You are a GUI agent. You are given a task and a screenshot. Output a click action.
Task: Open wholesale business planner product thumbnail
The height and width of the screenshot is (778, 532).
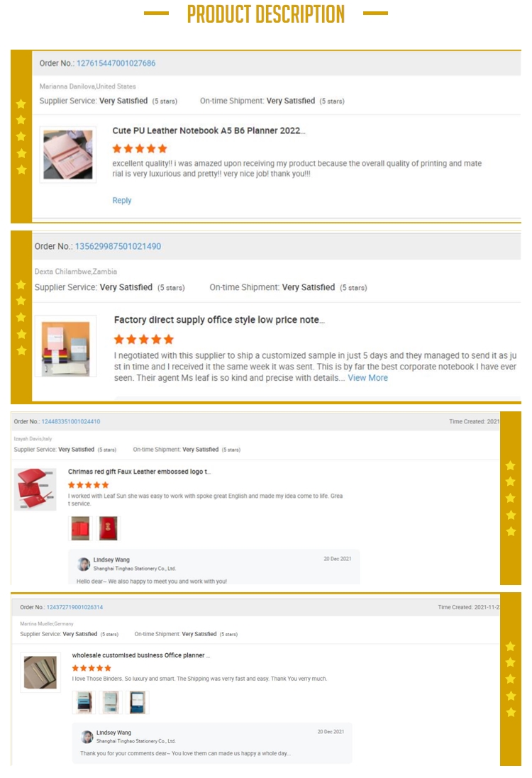coord(40,672)
